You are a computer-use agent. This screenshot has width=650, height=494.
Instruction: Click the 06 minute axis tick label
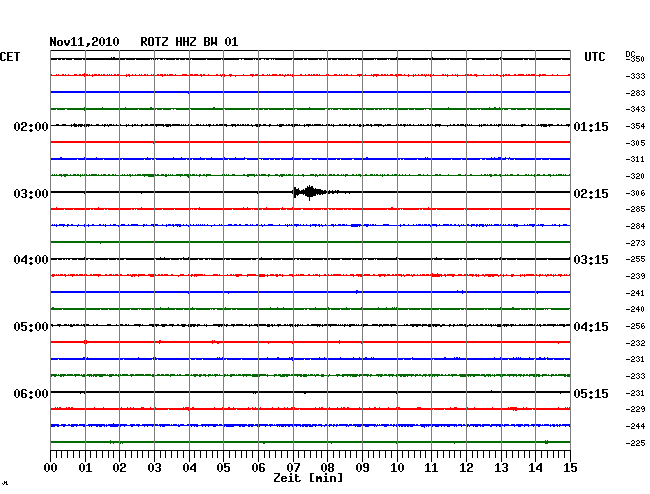click(258, 467)
